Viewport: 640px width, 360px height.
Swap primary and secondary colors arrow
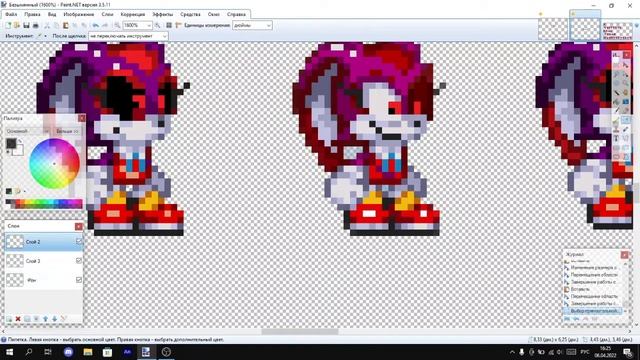(20, 141)
